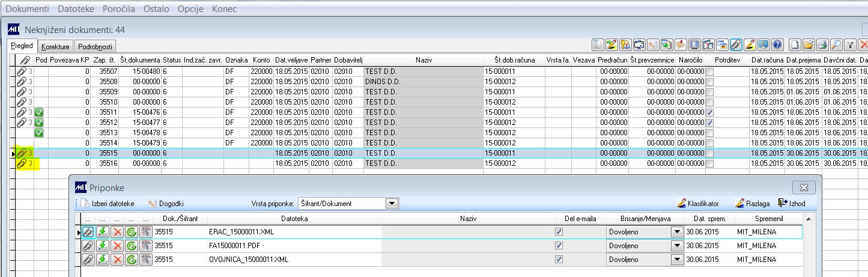Toggle the Potrditev checkbox for row 35511
Image resolution: width=868 pixels, height=277 pixels.
coord(710,112)
